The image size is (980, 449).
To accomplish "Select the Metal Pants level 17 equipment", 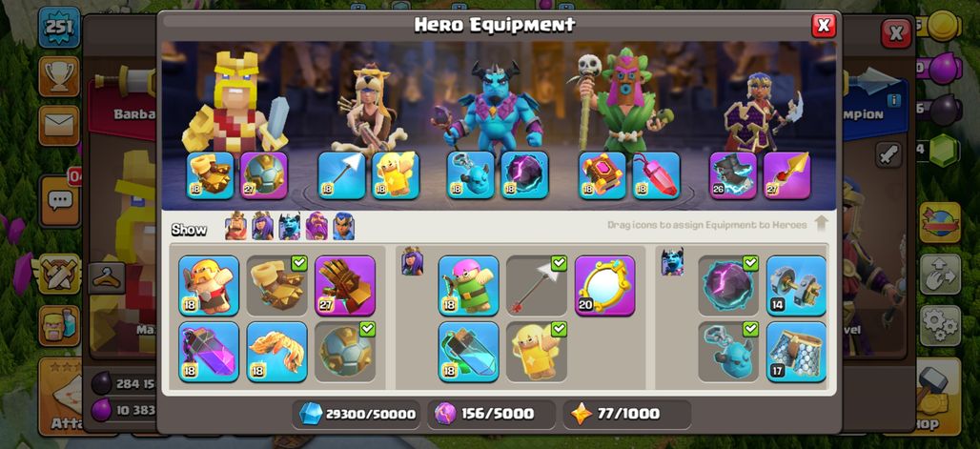I will tap(796, 352).
